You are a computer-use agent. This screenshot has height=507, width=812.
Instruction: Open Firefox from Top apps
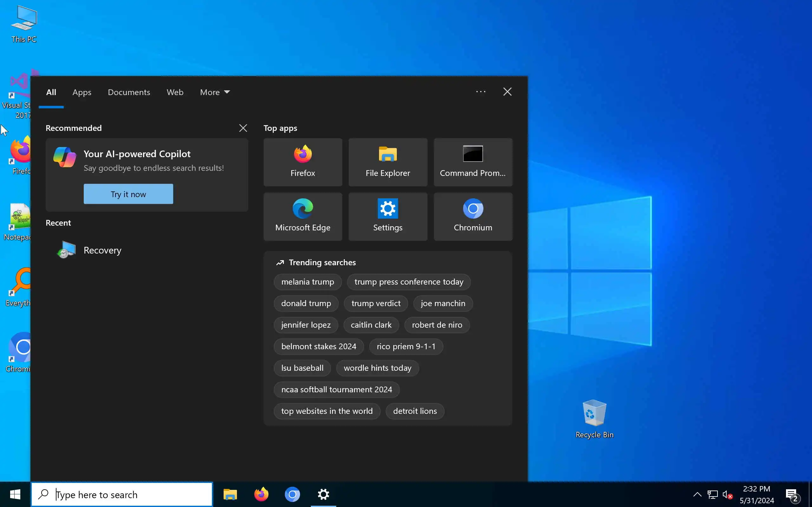(x=302, y=162)
